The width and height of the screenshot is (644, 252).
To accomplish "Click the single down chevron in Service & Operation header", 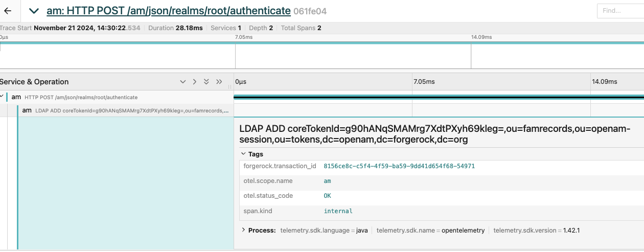I will 182,82.
